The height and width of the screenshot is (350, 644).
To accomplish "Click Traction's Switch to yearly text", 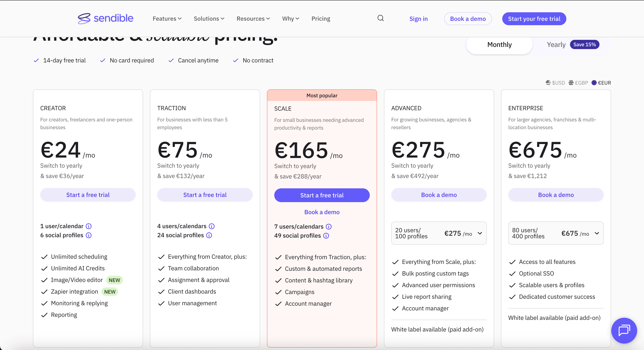I will 178,166.
